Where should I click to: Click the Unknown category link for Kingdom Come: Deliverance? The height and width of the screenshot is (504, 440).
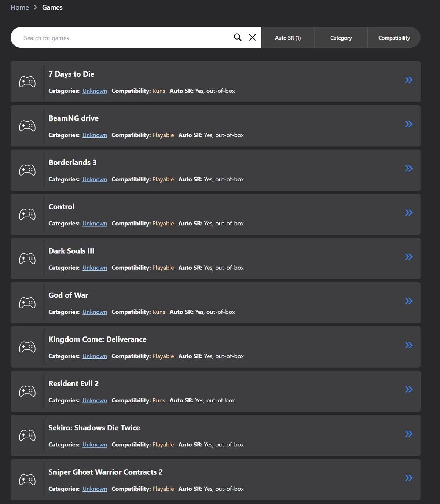point(95,356)
